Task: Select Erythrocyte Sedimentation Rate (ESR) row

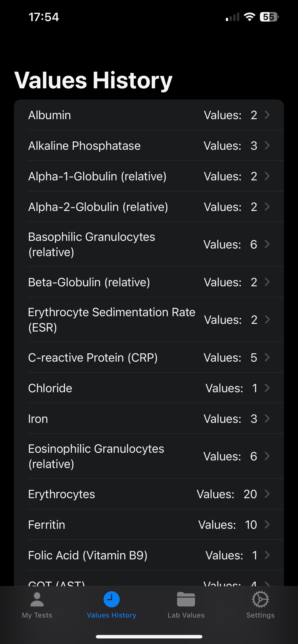Action: pyautogui.click(x=149, y=319)
